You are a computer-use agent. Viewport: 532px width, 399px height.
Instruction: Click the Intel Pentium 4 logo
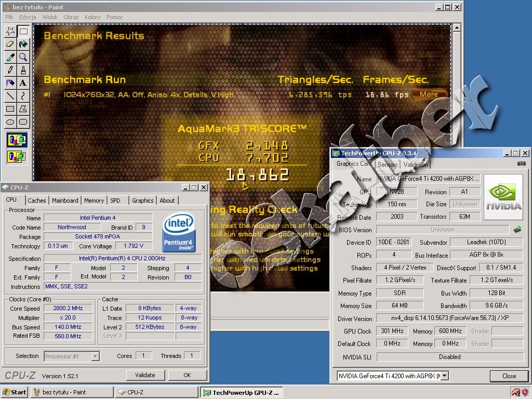point(179,232)
